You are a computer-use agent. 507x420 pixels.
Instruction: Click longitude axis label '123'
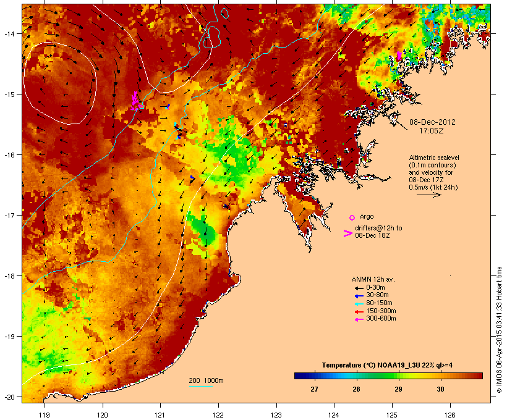coord(276,415)
